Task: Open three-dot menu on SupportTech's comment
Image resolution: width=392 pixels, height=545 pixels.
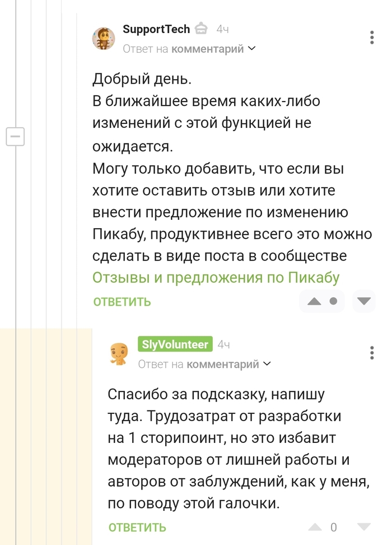Action: coord(372,38)
